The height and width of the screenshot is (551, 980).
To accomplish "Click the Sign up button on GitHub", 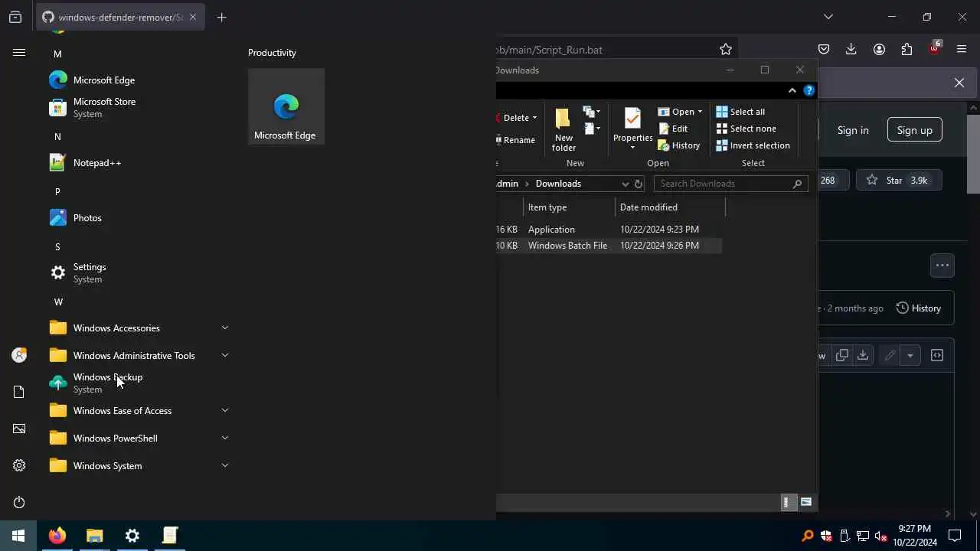I will pos(914,130).
